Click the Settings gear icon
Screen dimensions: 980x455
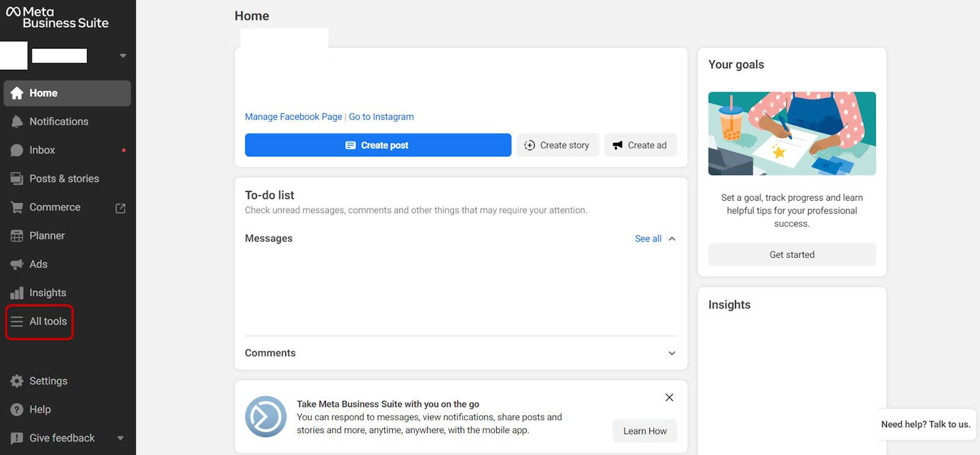click(x=17, y=381)
